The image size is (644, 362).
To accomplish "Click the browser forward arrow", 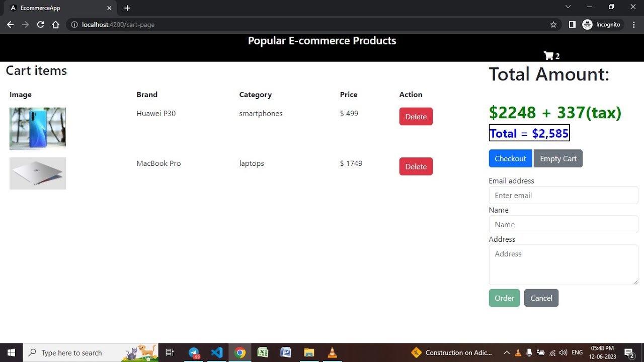I will click(x=25, y=25).
